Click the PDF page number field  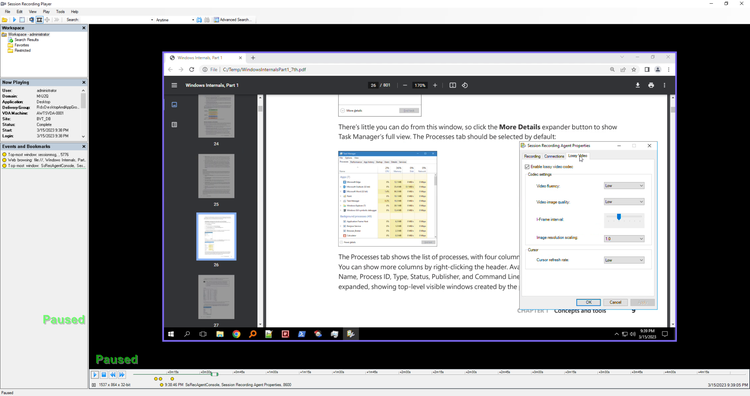373,85
